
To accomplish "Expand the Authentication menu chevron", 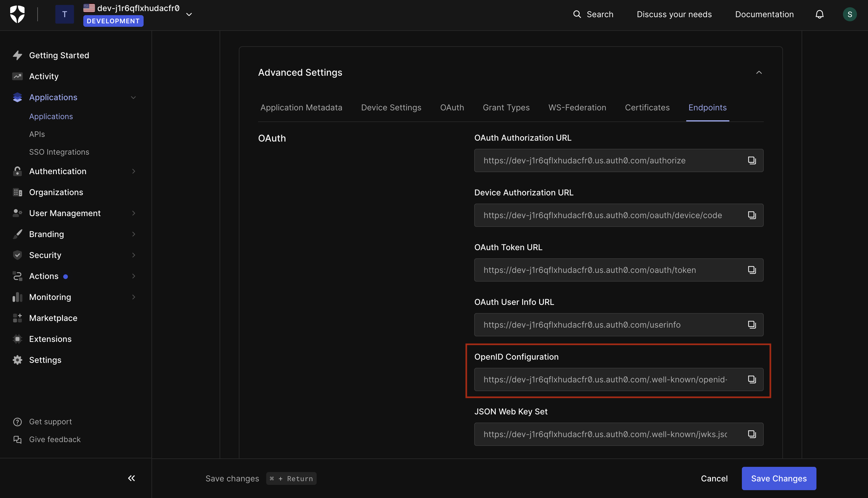I will point(133,171).
